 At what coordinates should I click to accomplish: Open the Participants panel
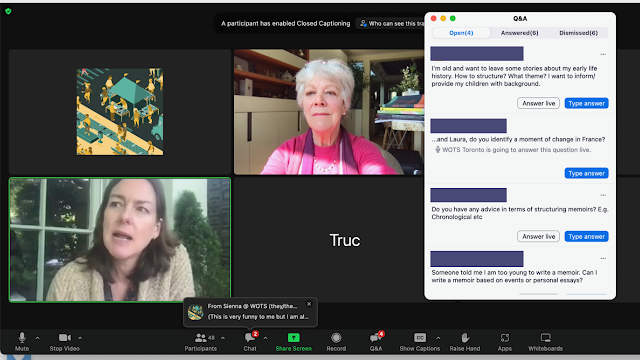[200, 342]
